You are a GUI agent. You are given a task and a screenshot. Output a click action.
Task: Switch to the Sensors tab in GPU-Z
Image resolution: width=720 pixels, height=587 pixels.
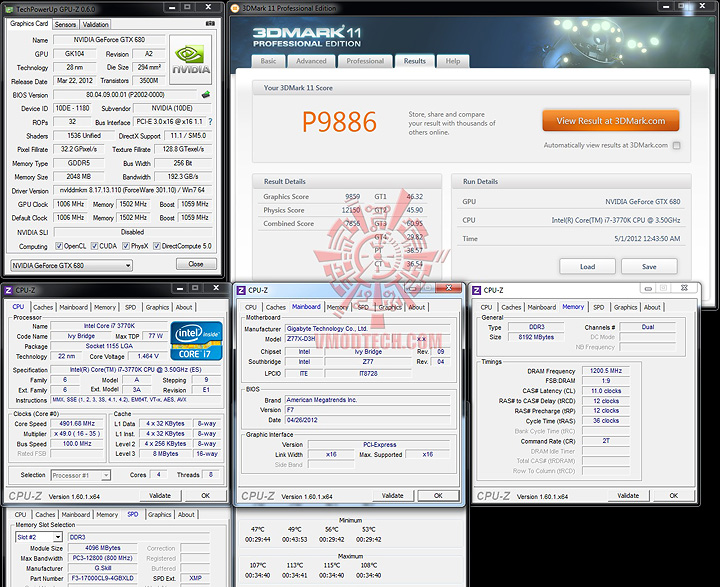(x=65, y=24)
